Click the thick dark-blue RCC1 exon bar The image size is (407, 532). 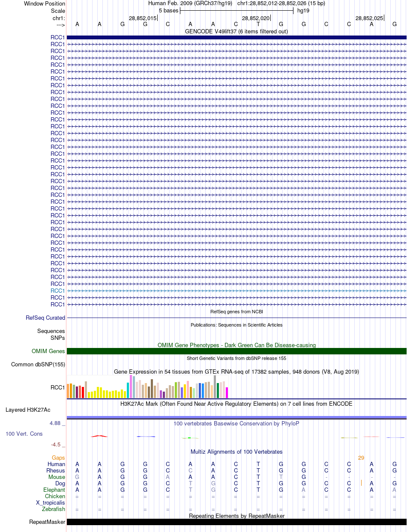(x=236, y=38)
